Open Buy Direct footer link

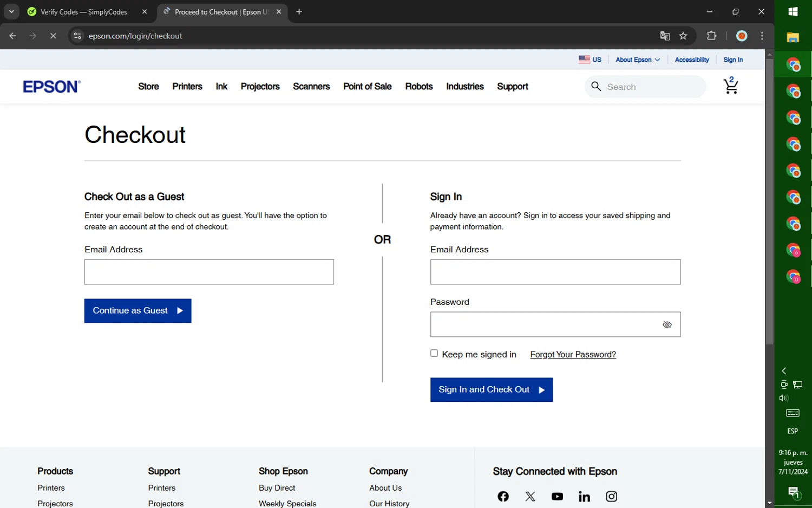[x=277, y=488]
